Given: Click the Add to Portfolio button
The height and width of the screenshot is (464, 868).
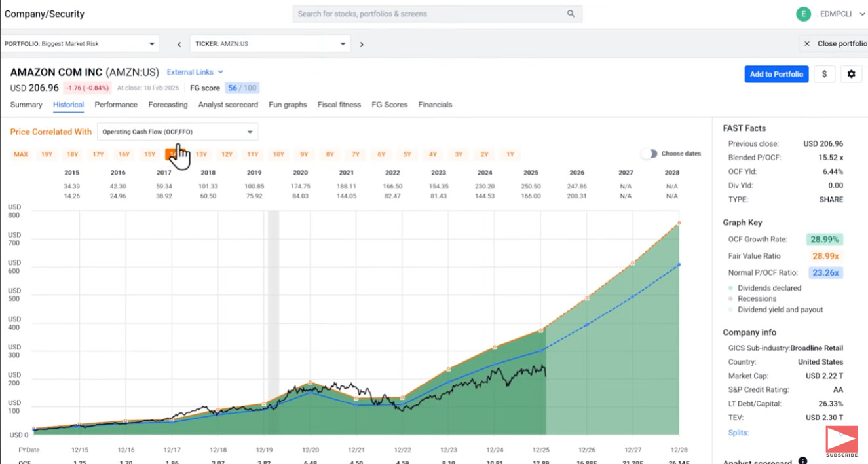Looking at the screenshot, I should point(776,74).
